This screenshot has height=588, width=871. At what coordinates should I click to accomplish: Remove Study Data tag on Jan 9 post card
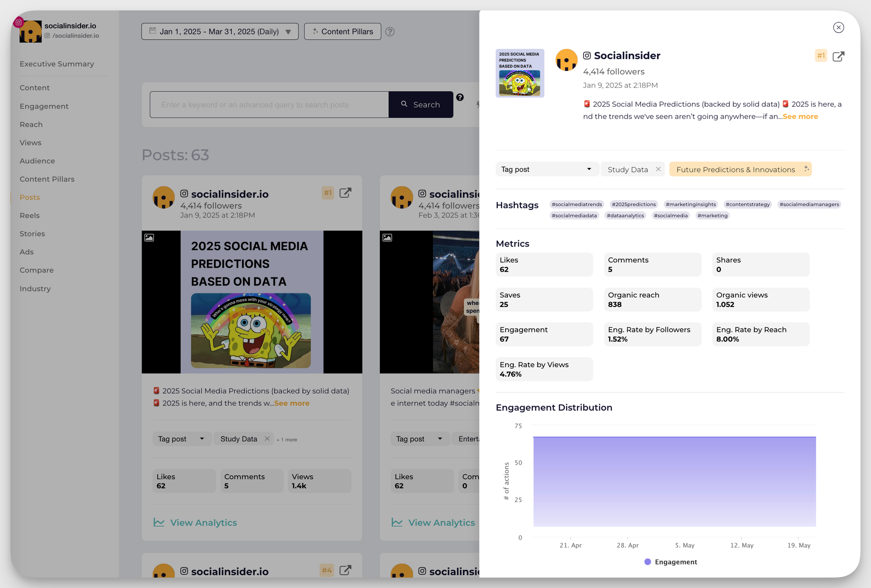(x=267, y=439)
